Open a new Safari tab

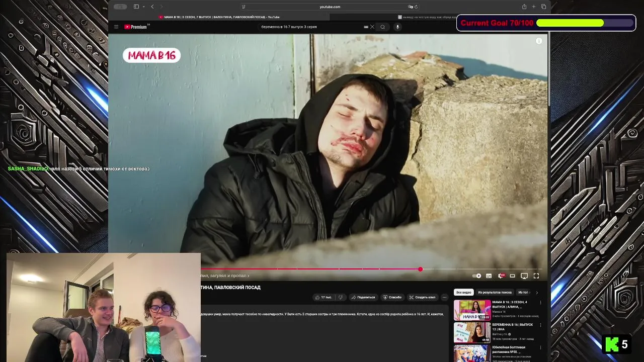click(x=534, y=7)
